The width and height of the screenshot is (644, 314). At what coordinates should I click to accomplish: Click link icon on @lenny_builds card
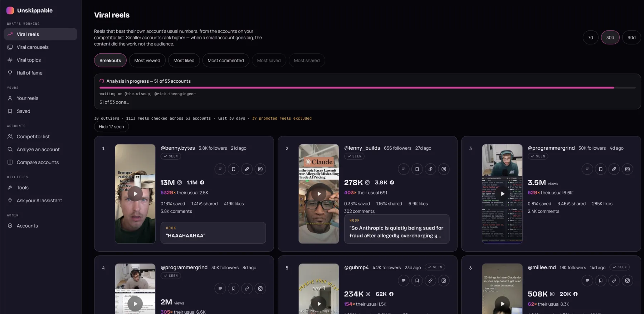pyautogui.click(x=430, y=169)
